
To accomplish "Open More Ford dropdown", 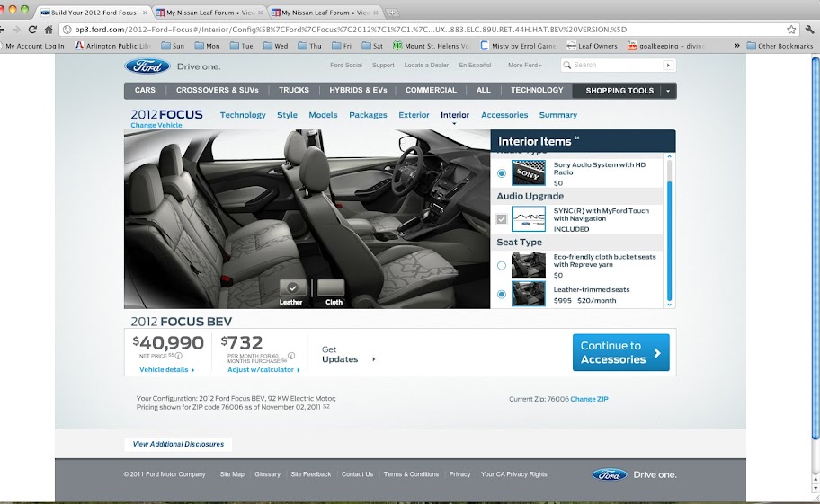I will point(524,66).
